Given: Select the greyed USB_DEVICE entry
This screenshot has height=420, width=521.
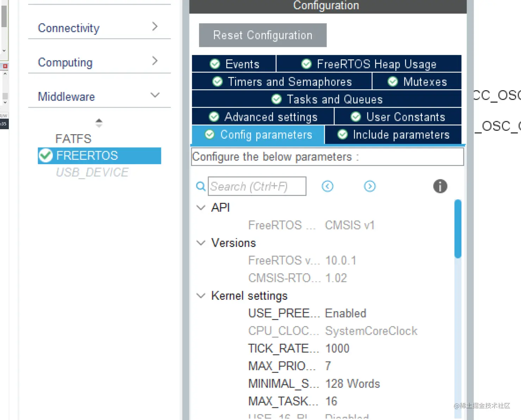Looking at the screenshot, I should click(x=92, y=173).
